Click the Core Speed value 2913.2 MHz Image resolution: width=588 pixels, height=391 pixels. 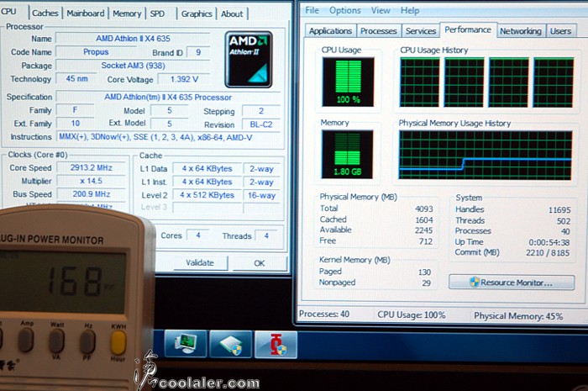91,167
